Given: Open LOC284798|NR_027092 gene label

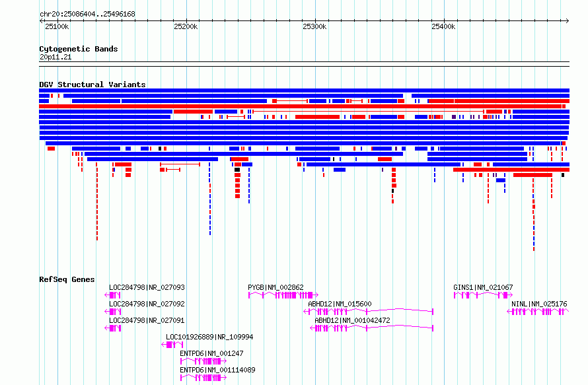Looking at the screenshot, I should tap(147, 304).
